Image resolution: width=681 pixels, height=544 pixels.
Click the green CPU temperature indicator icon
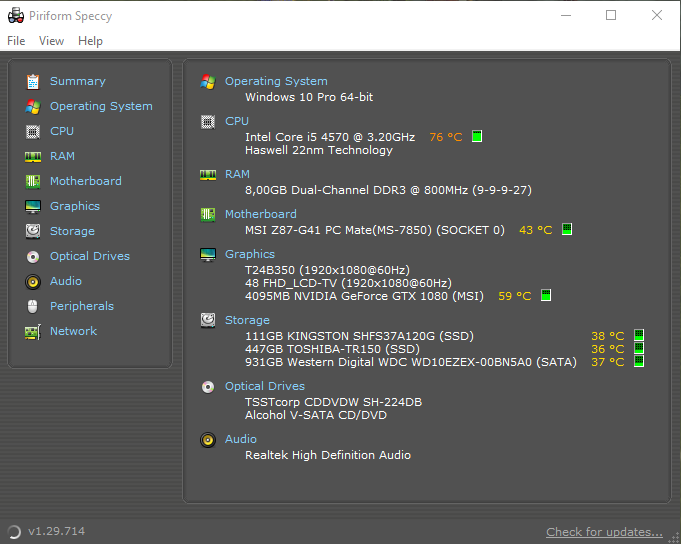click(477, 136)
